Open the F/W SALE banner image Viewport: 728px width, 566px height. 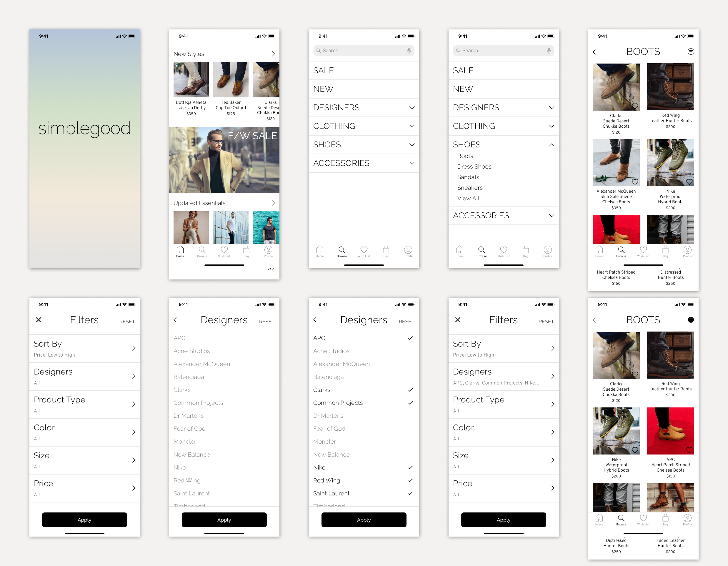pyautogui.click(x=224, y=160)
